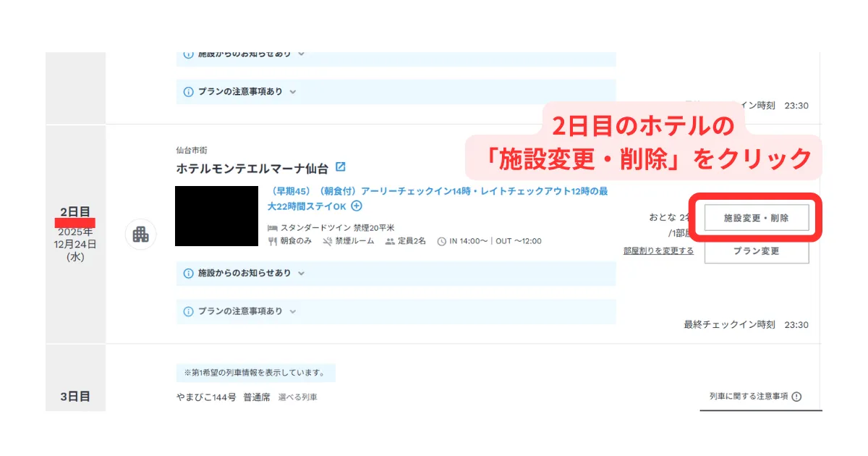Screen dimensions: 868x456
Task: Click the 施設変更・削除 button
Action: [x=756, y=217]
